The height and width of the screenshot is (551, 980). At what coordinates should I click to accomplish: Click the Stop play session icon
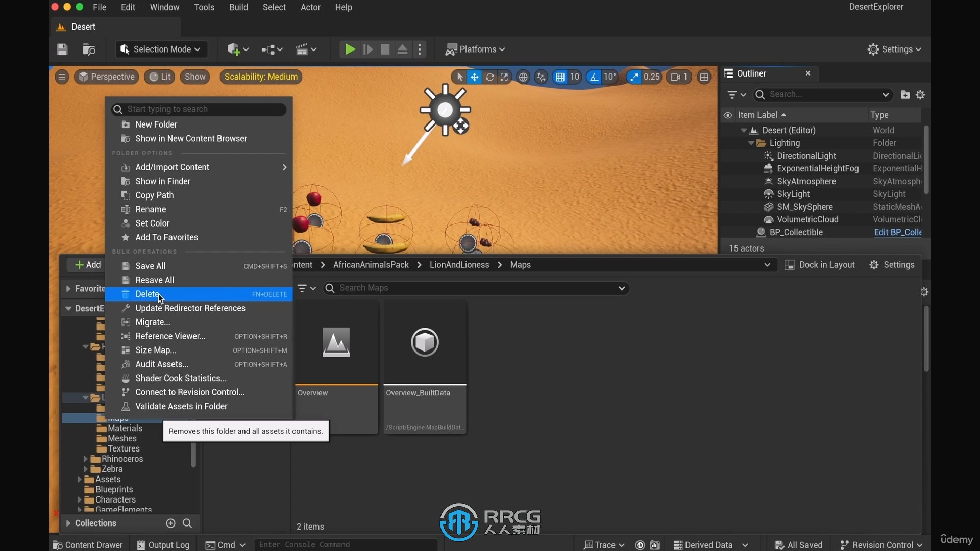(x=385, y=49)
